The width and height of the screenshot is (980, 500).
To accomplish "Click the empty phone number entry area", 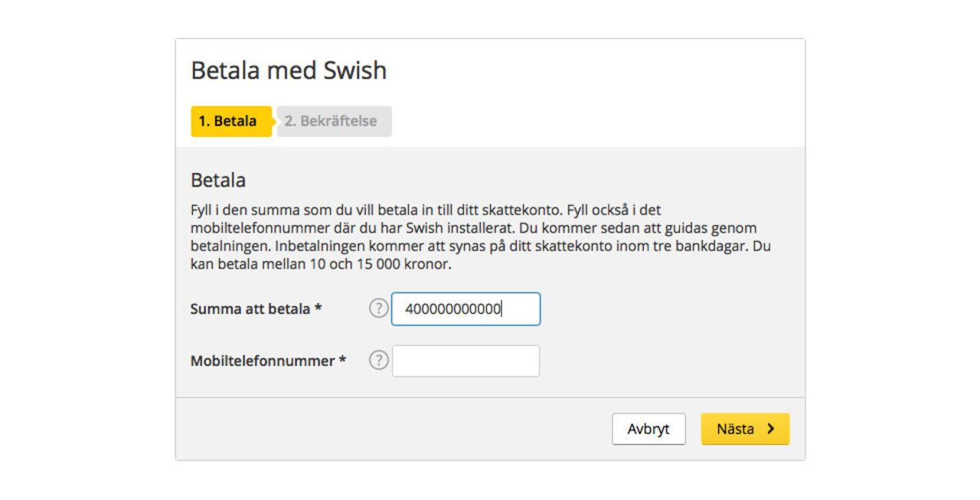I will pyautogui.click(x=465, y=360).
